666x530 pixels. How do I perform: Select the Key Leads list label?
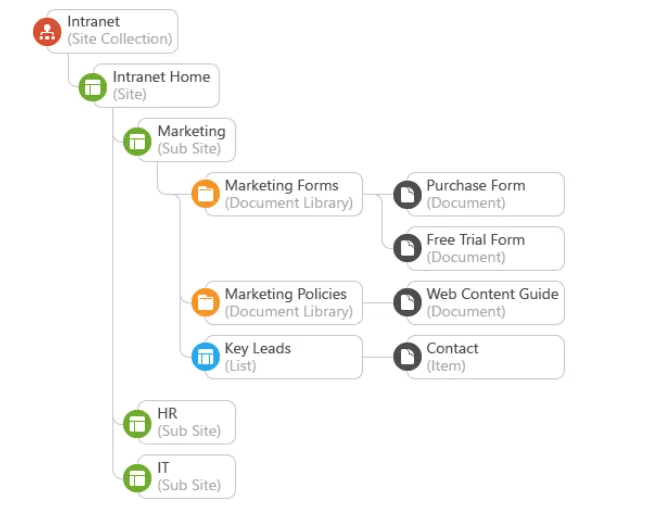point(257,348)
